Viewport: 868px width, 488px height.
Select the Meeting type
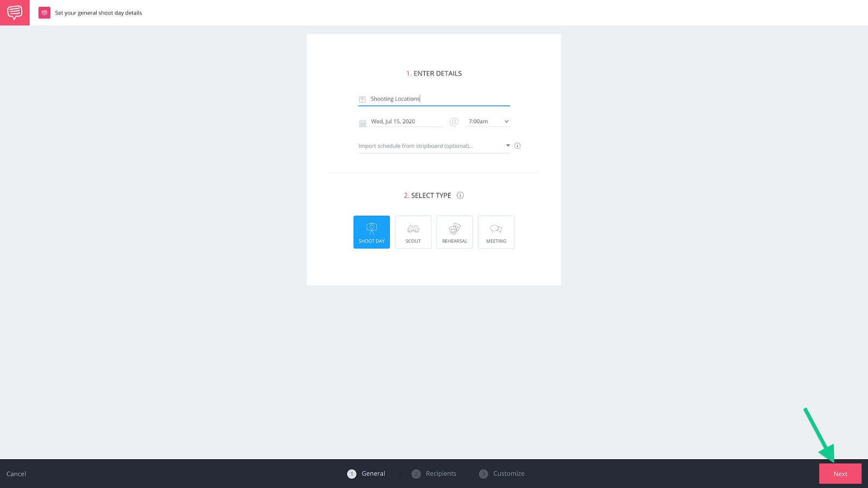pyautogui.click(x=496, y=232)
